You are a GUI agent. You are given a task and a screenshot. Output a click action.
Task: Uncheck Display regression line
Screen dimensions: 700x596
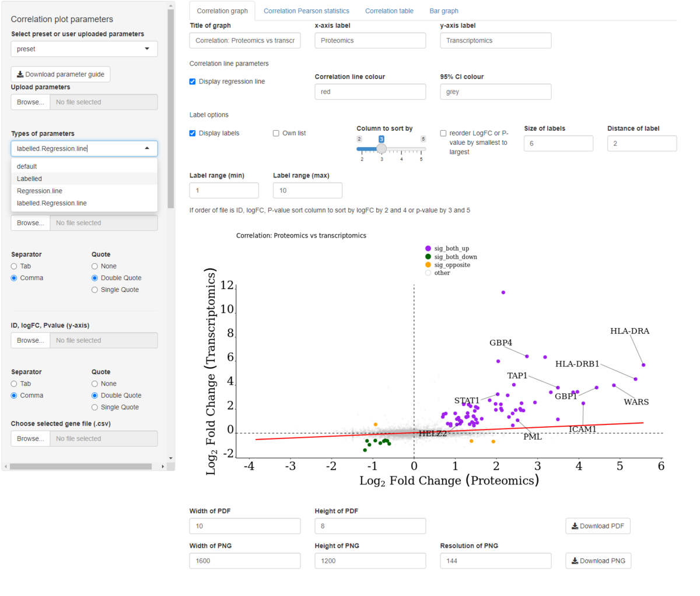point(192,82)
